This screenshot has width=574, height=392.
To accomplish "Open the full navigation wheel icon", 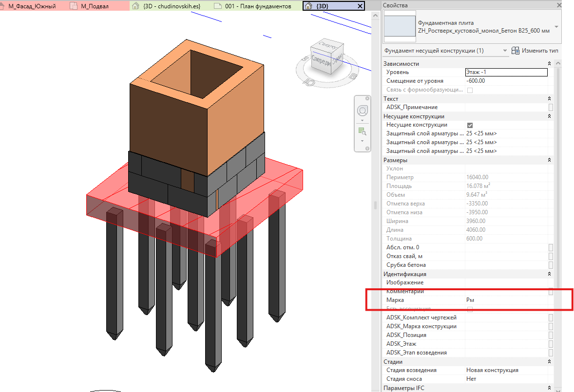I will (363, 111).
